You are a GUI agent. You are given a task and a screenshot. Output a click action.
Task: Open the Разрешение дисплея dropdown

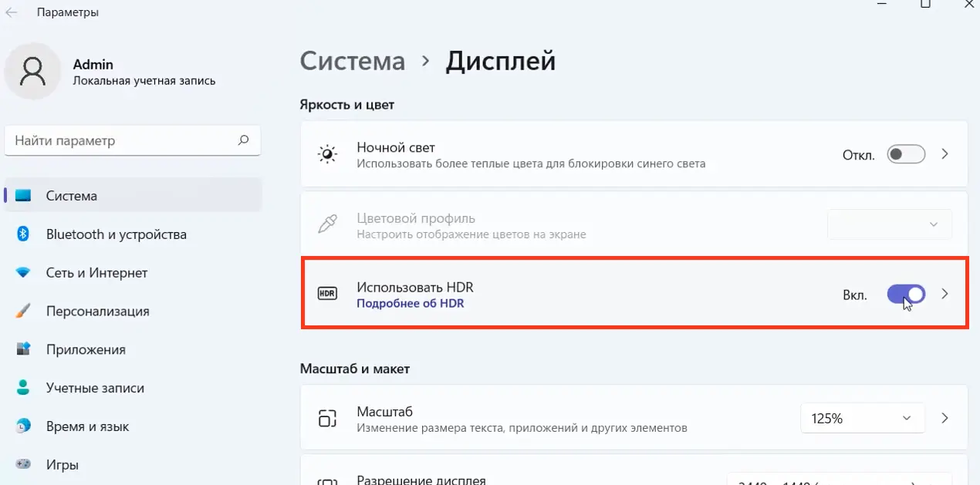click(x=840, y=480)
